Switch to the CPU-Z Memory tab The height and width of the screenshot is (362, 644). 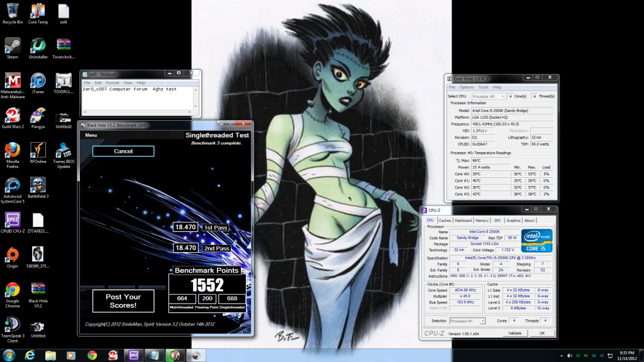click(x=482, y=221)
